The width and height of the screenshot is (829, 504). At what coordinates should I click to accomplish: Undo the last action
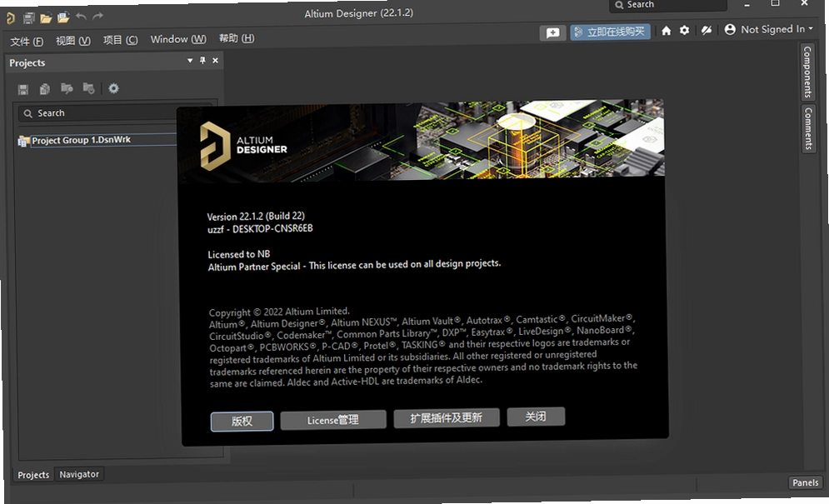click(81, 17)
